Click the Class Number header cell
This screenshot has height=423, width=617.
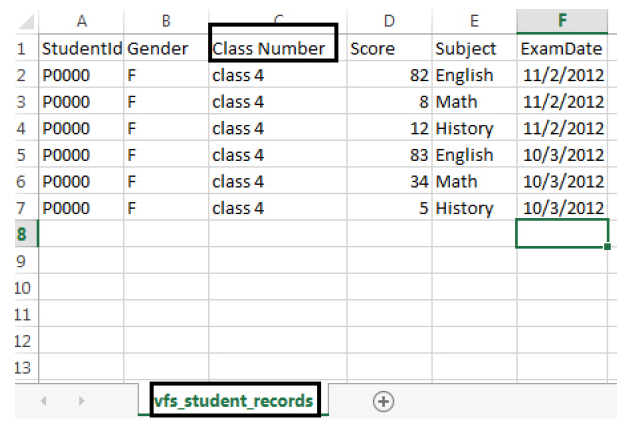pos(274,48)
